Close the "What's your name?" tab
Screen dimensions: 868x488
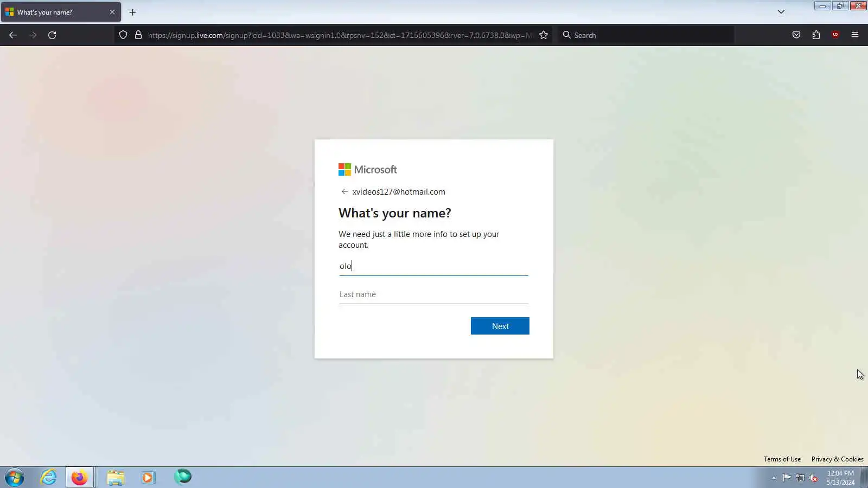(112, 12)
